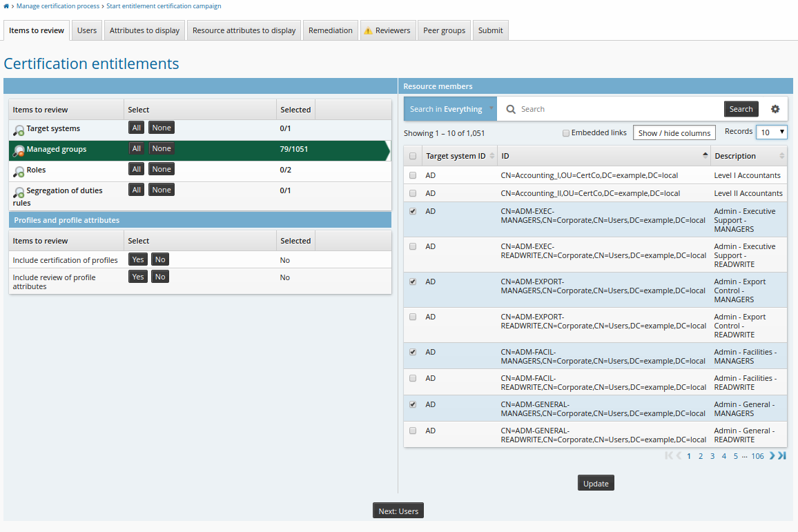This screenshot has height=532, width=798.
Task: Click the Target systems magnifier icon
Action: (19, 130)
